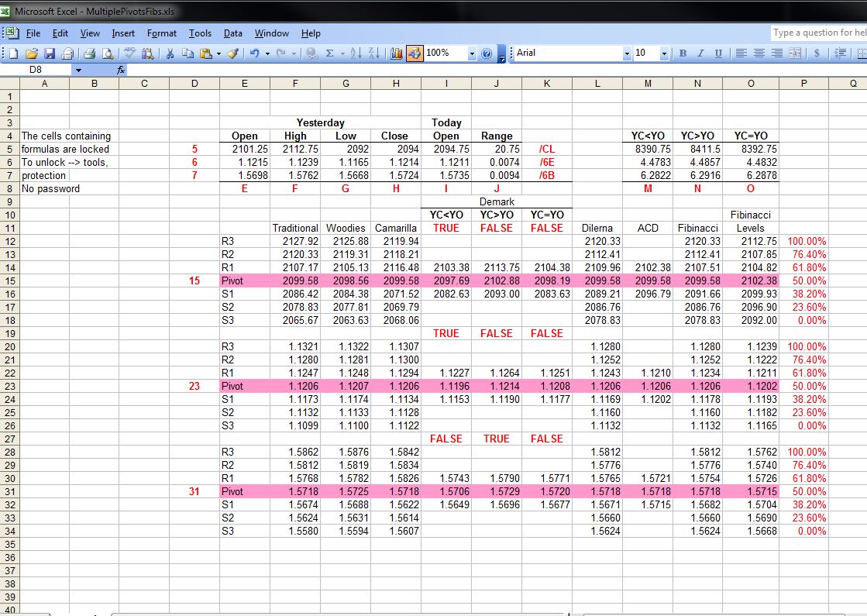Open the Help menu

pos(311,33)
